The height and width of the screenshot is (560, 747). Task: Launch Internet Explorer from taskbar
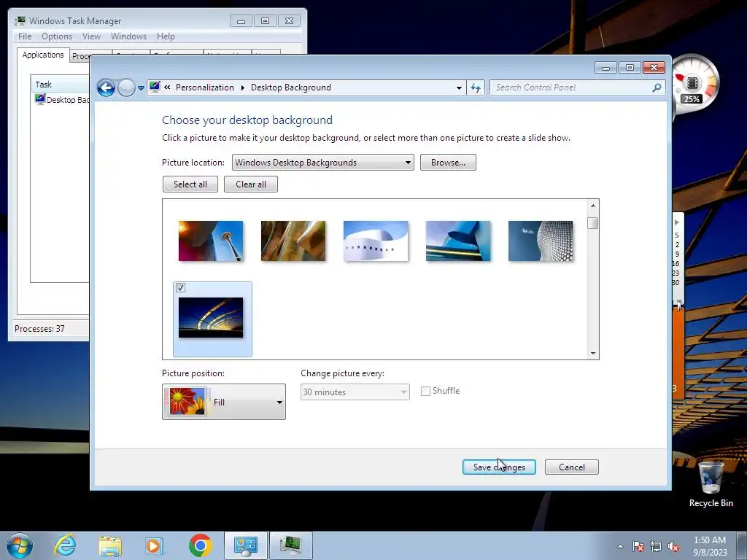65,545
